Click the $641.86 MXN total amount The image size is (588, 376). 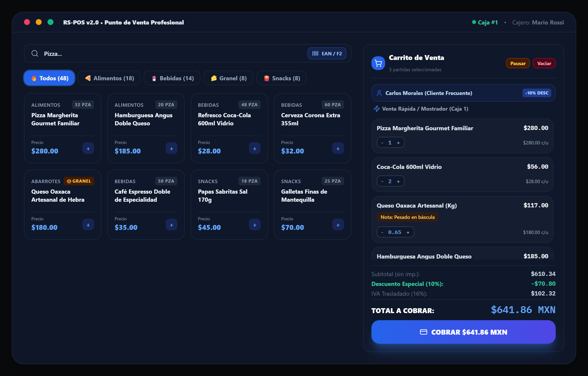(523, 310)
